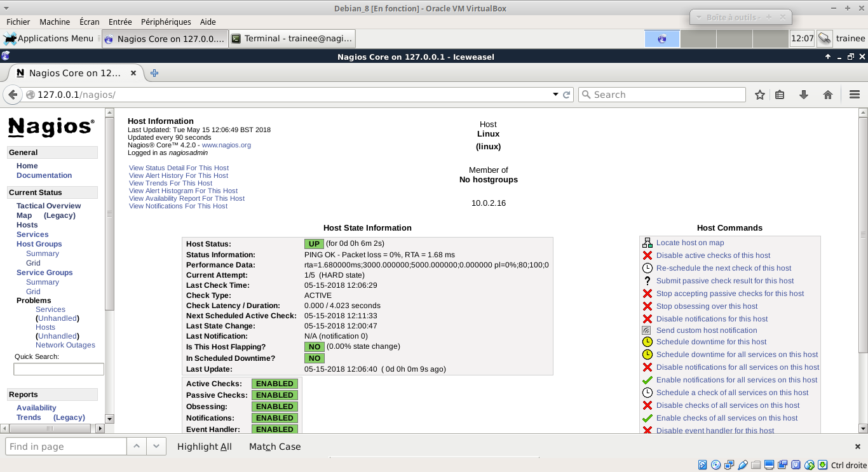Click yellow clock beside downtime for all services
Screen dimensions: 868x472
pos(648,354)
